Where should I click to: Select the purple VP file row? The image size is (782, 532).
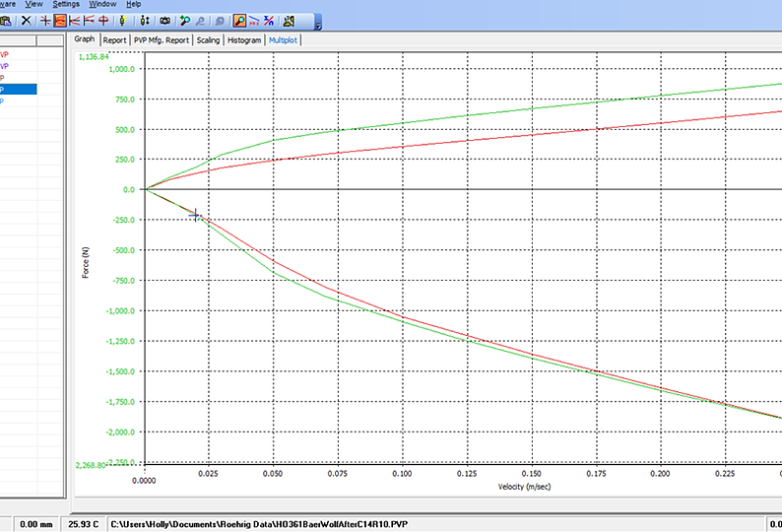19,66
